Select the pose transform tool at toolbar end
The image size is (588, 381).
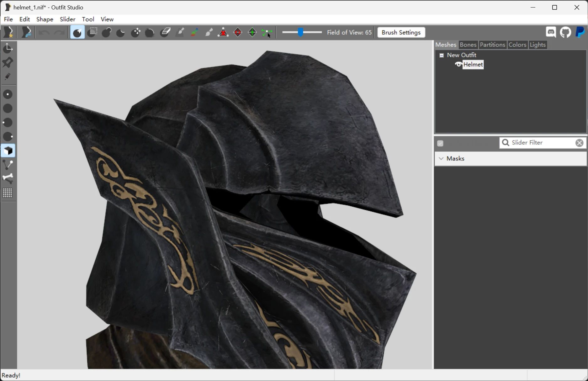point(267,32)
